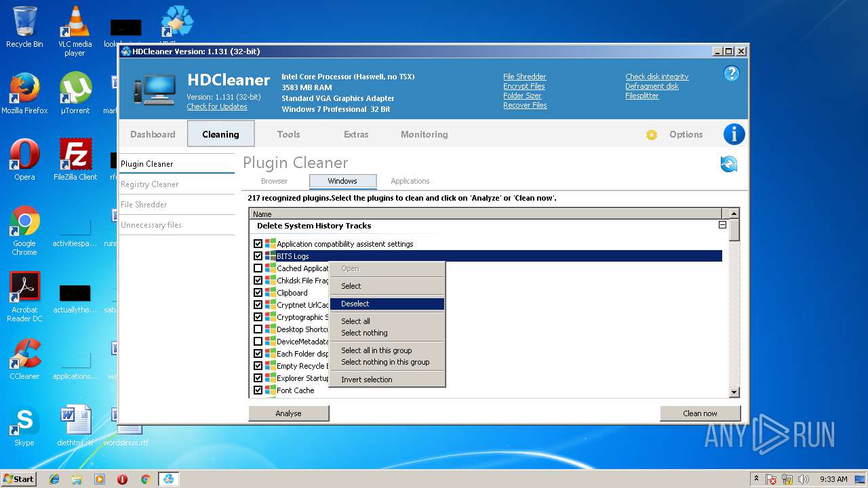Screen dimensions: 868x488
Task: Switch to Applications sub-tab
Action: (x=410, y=181)
